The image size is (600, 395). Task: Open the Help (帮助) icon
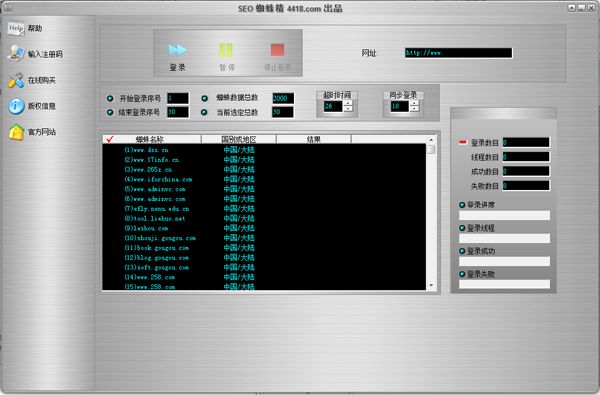(x=16, y=28)
